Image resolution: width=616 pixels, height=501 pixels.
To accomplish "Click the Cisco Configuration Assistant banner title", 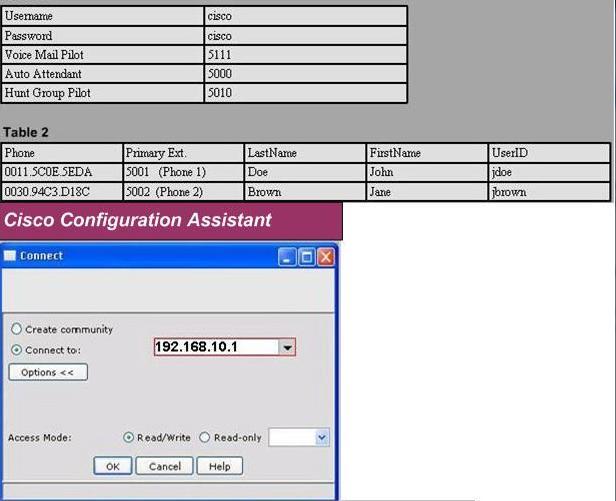I will (x=138, y=220).
